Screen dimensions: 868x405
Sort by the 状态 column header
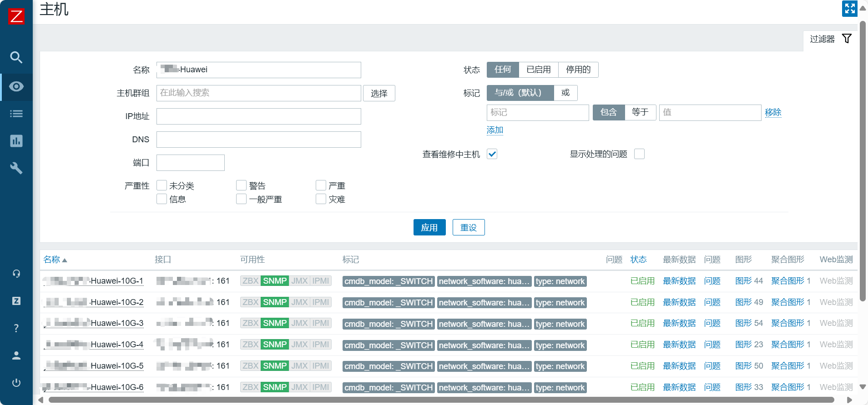[639, 260]
